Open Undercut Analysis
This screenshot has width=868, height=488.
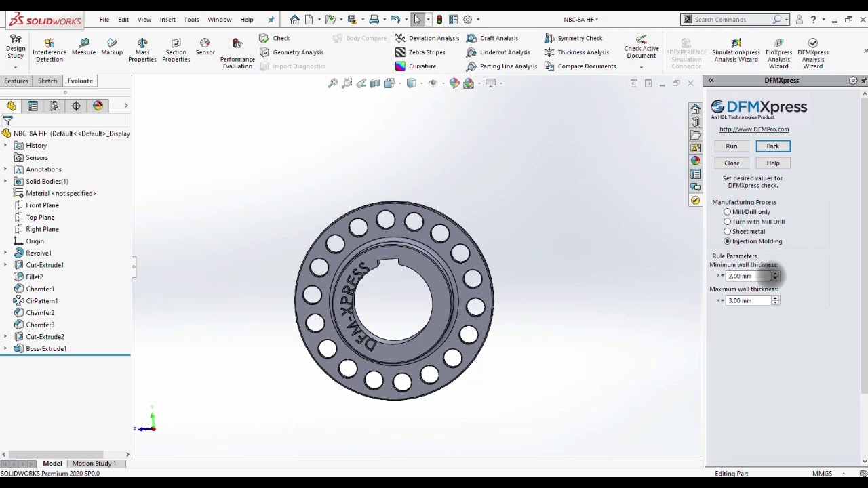[x=498, y=52]
